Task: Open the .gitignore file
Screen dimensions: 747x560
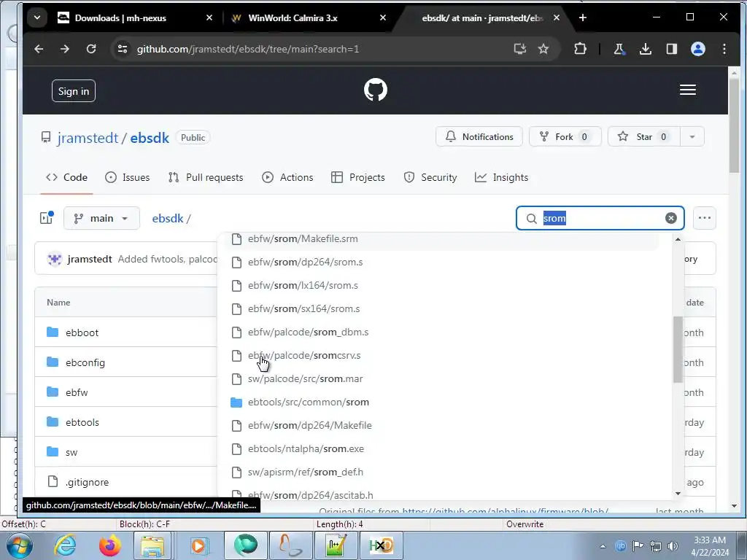Action: 88,483
